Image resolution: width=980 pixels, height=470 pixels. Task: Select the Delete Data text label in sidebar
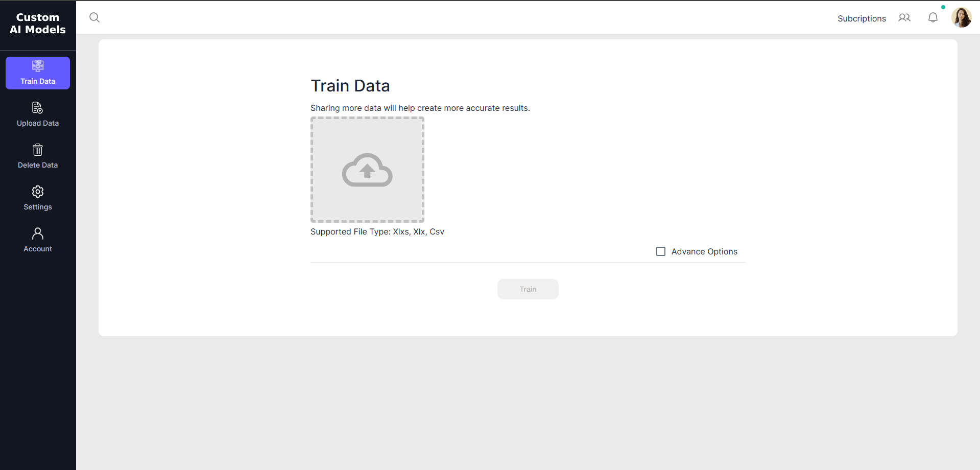click(38, 165)
